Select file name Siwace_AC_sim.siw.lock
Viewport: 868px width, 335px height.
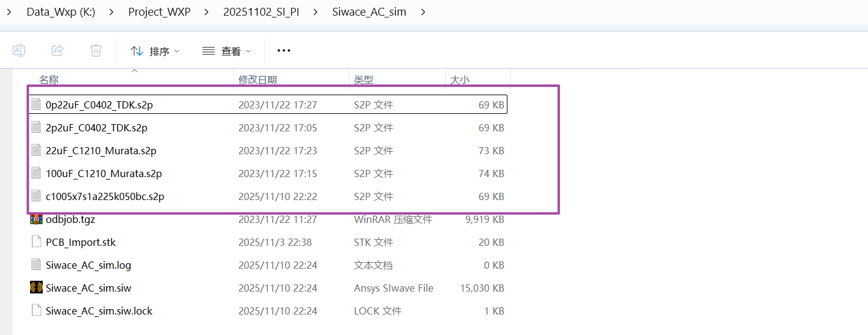99,311
